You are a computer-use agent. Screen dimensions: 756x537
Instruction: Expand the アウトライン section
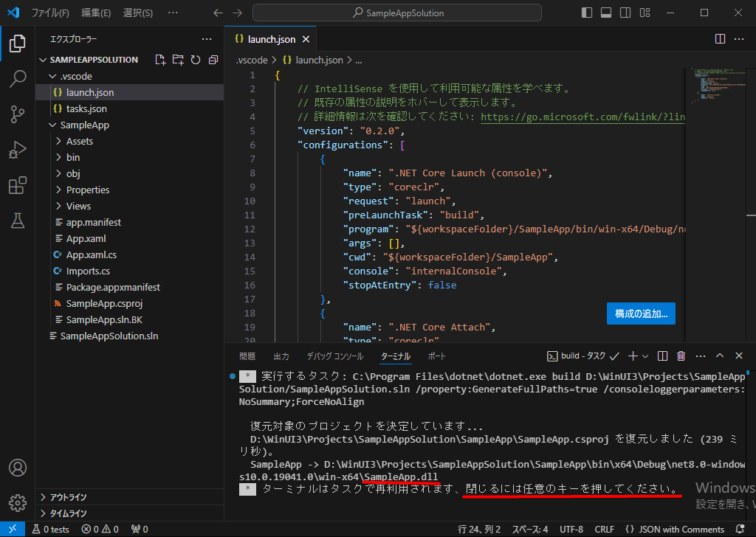point(68,497)
